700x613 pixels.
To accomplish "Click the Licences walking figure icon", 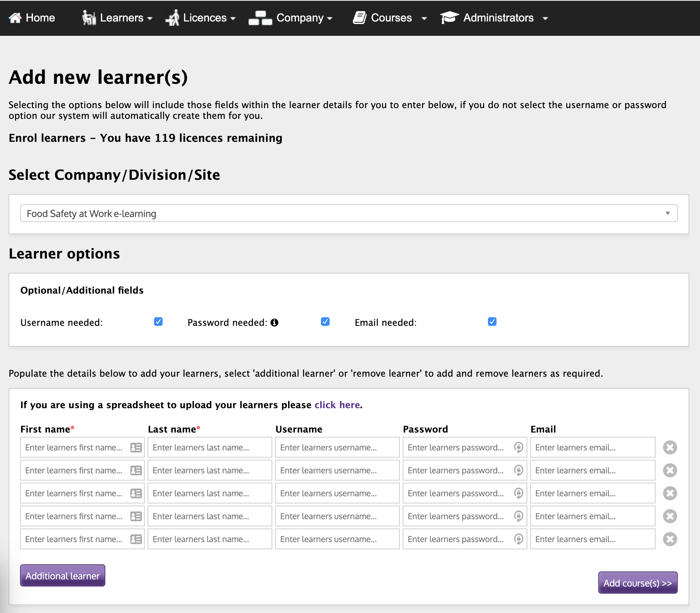I will point(172,18).
